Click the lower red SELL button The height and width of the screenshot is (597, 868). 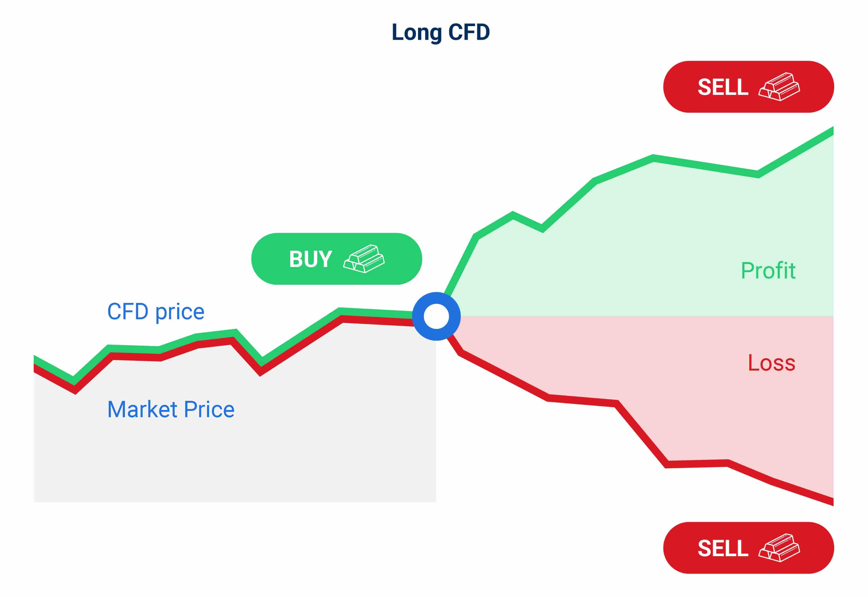(748, 548)
